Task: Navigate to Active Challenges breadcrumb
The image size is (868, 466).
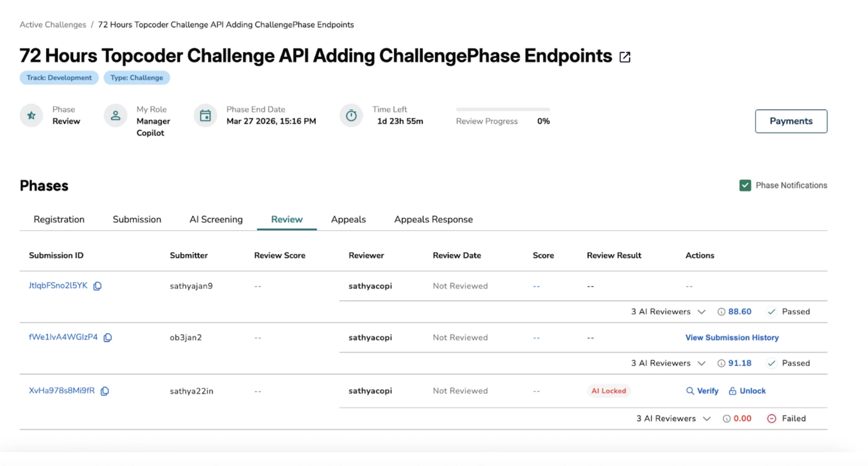Action: [x=53, y=24]
